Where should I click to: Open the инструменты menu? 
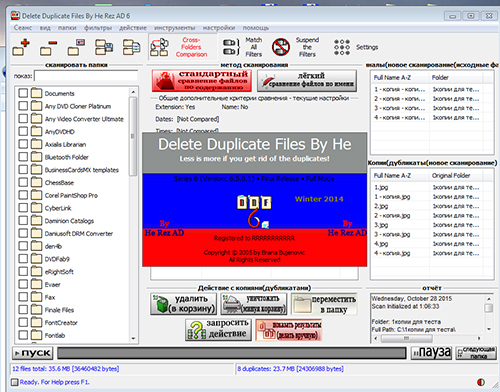pyautogui.click(x=175, y=28)
